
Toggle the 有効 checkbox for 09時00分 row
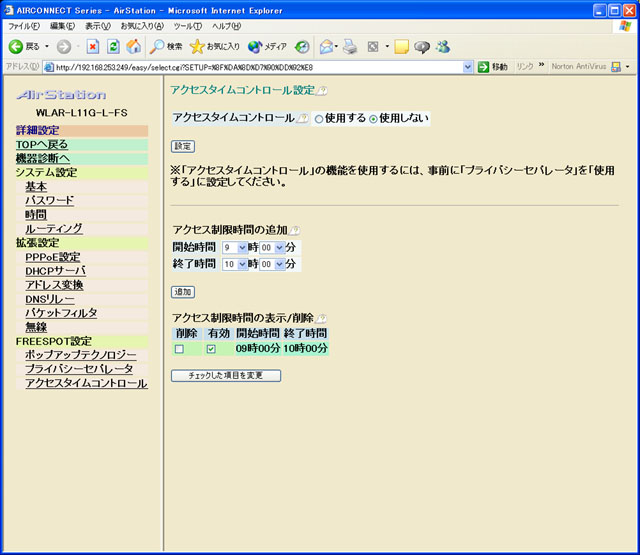(x=211, y=349)
